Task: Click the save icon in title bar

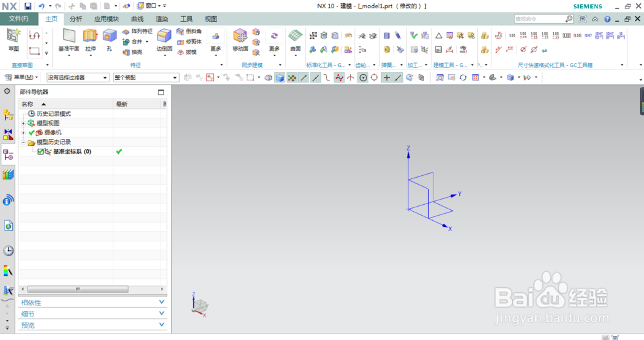Action: [28, 6]
